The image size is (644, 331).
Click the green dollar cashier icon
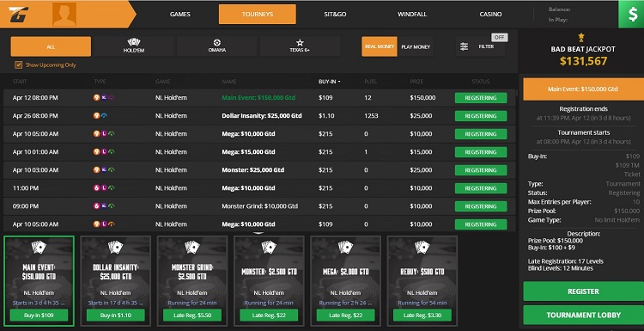[x=631, y=15]
